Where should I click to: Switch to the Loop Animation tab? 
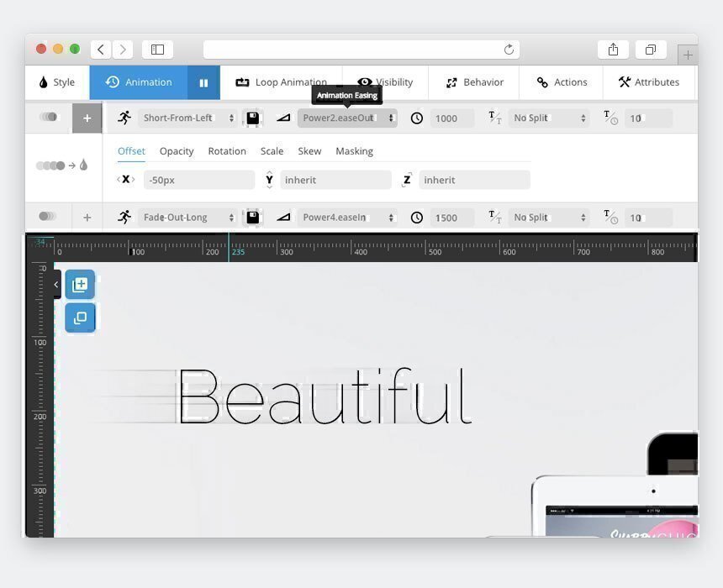coord(281,82)
